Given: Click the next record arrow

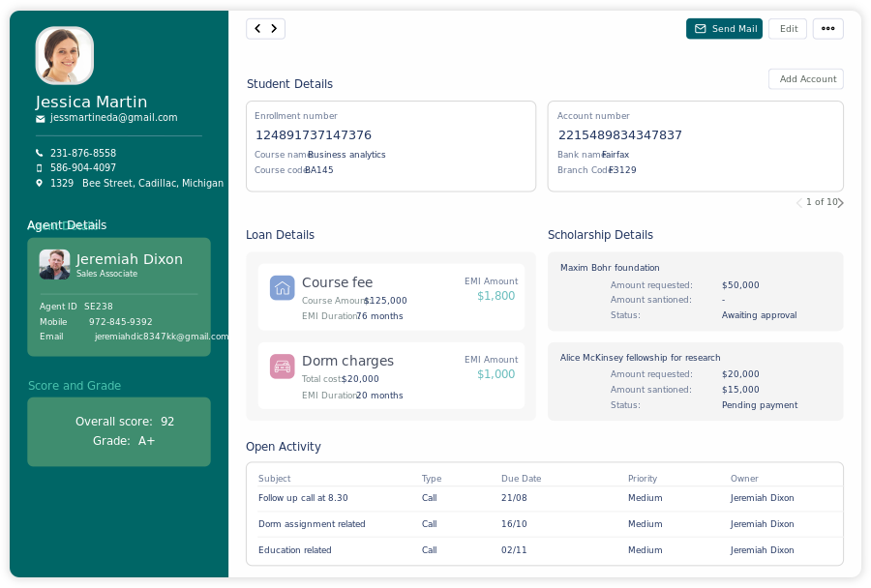Looking at the screenshot, I should click(275, 29).
